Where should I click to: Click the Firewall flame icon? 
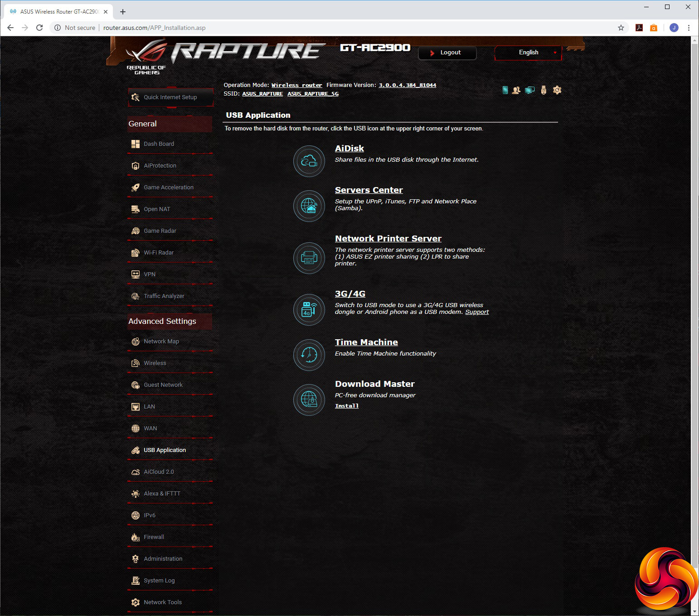click(136, 537)
